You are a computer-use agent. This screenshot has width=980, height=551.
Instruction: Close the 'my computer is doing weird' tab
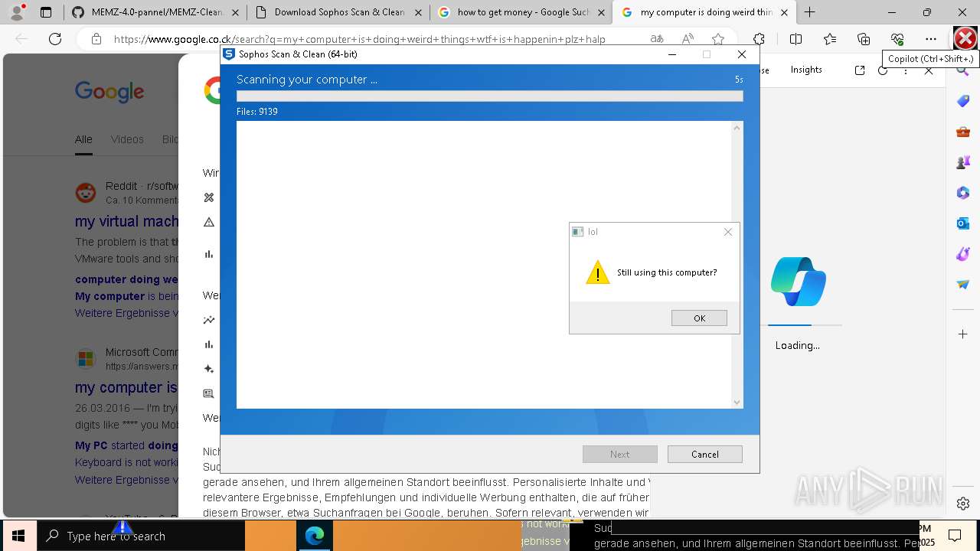(x=784, y=12)
